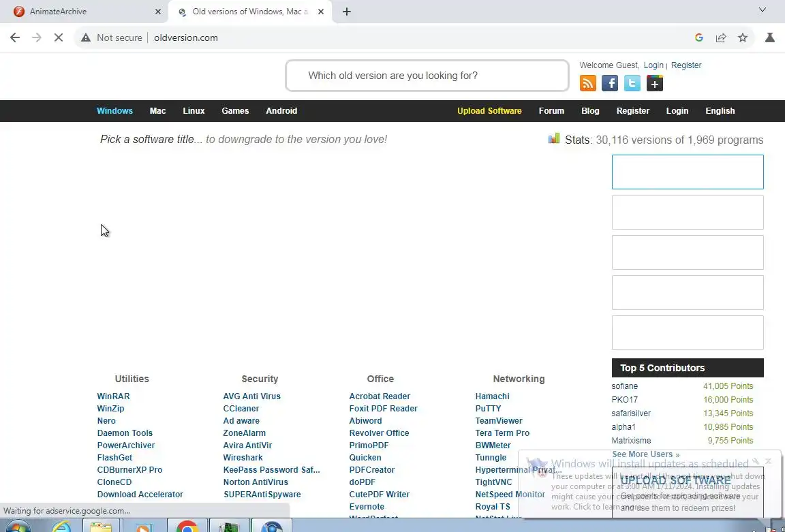The width and height of the screenshot is (785, 532).
Task: Open the Windows Start button
Action: (x=17, y=527)
